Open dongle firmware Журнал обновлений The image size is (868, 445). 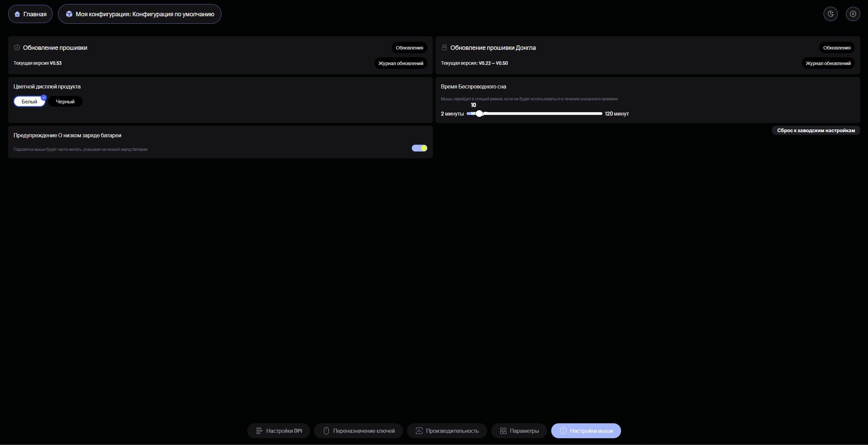(x=828, y=63)
